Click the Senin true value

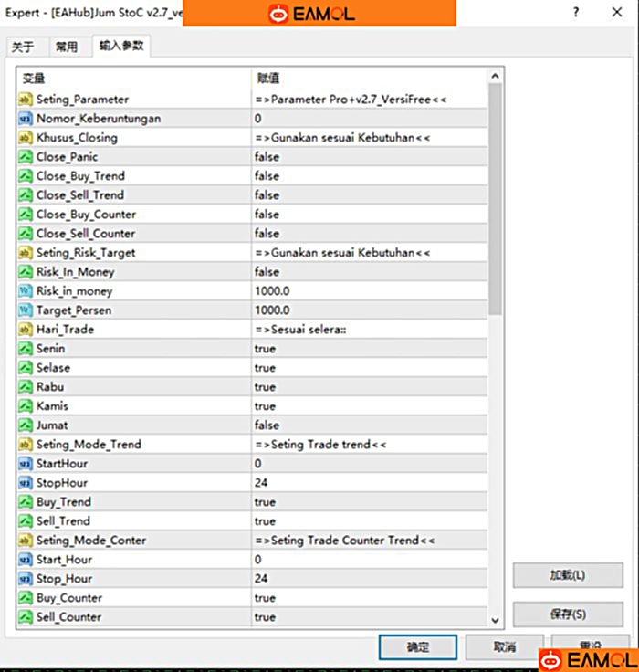click(x=266, y=349)
